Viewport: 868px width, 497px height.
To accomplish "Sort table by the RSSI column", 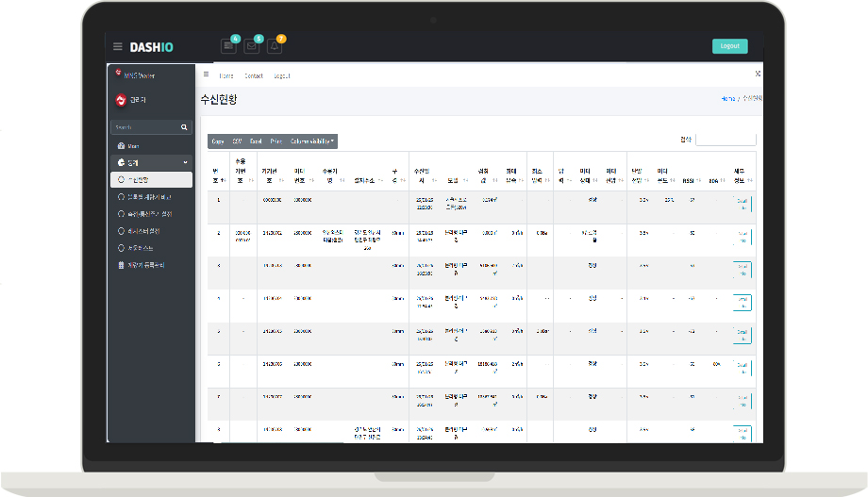I will click(690, 180).
